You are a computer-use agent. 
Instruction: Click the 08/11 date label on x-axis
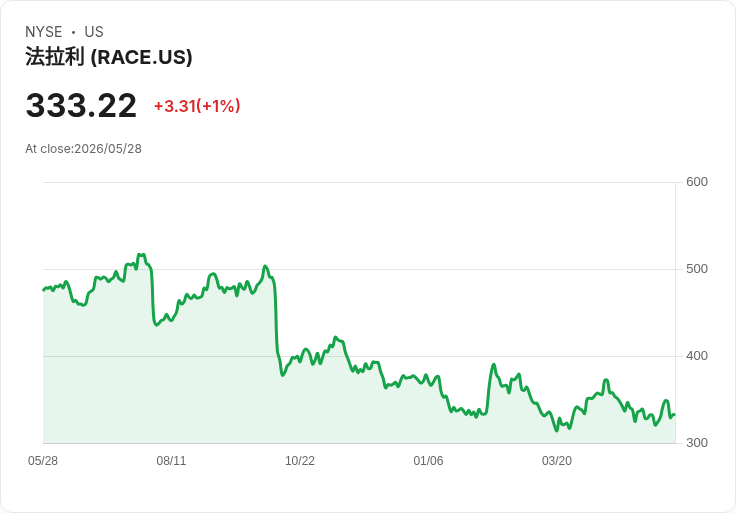171,460
